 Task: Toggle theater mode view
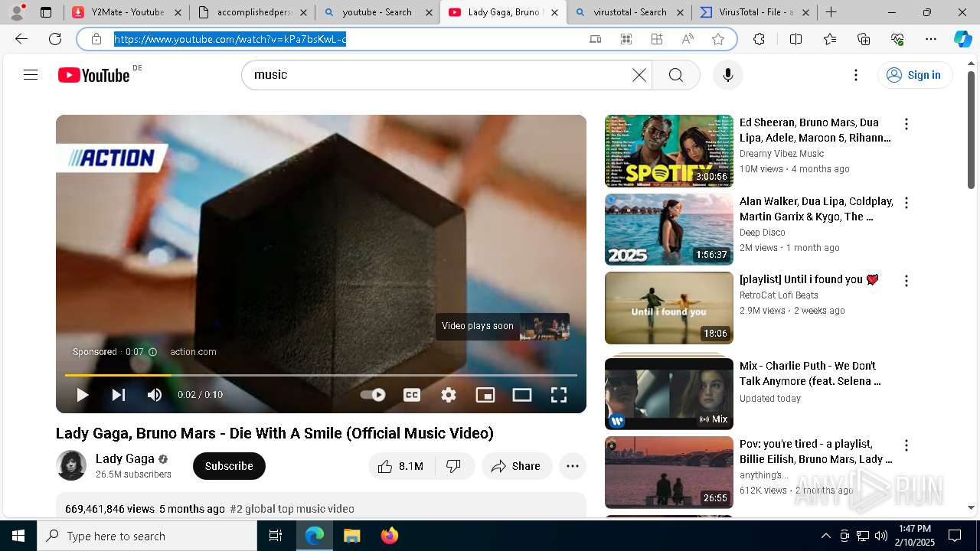[522, 395]
